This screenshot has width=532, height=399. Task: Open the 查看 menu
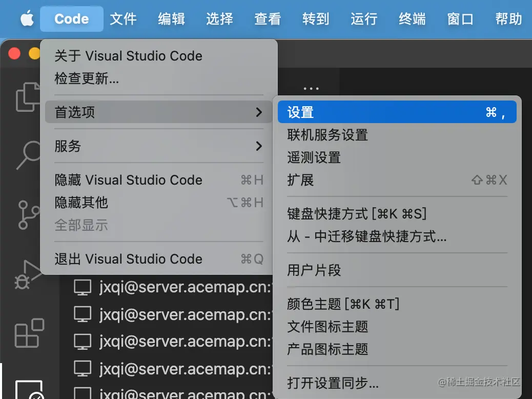(x=268, y=18)
